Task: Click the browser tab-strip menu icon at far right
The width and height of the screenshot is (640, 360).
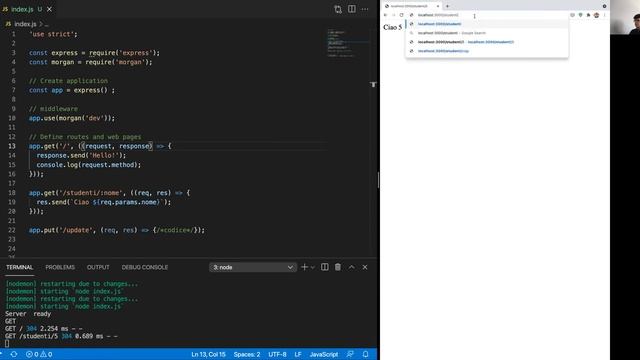Action: coord(604,6)
